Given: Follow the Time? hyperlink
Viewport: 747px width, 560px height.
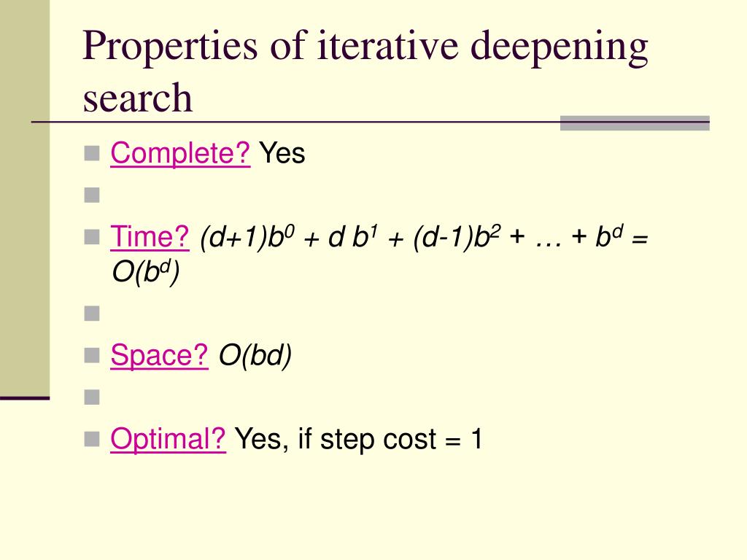Looking at the screenshot, I should [x=150, y=237].
